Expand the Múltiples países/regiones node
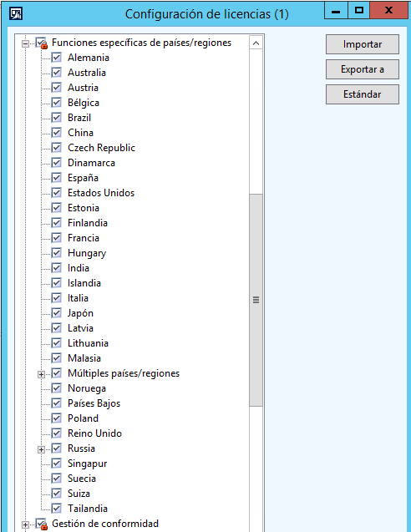Viewport: 411px width, 532px height. click(41, 374)
